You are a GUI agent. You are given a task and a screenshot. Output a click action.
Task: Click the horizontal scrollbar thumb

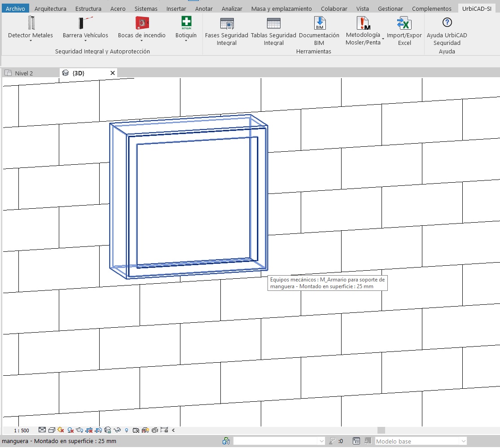[381, 430]
